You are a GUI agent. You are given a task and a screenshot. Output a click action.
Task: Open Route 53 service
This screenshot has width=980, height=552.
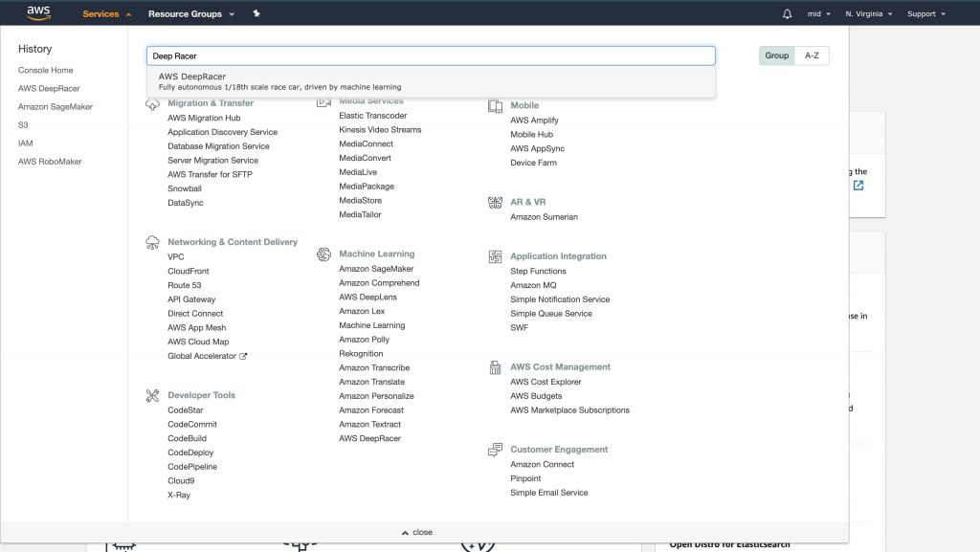(185, 285)
